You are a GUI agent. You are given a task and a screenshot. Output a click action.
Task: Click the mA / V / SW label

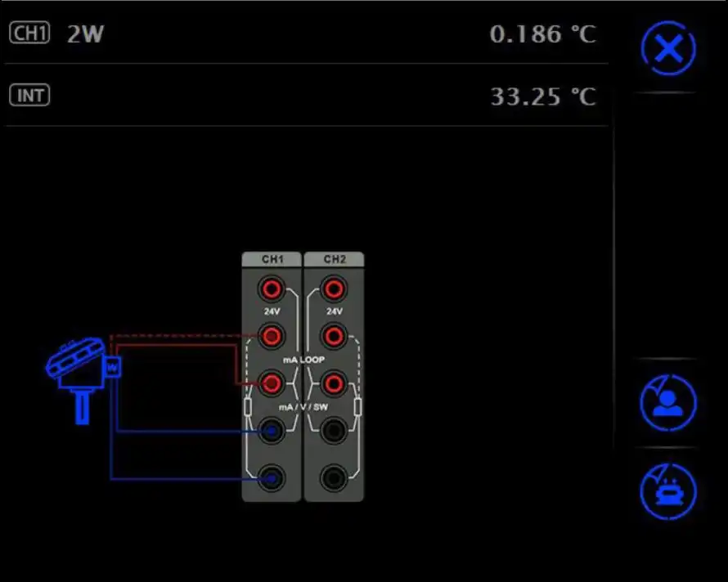303,407
